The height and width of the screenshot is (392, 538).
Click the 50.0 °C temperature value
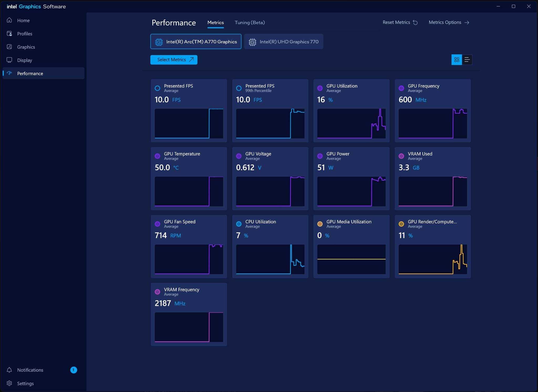click(x=167, y=167)
